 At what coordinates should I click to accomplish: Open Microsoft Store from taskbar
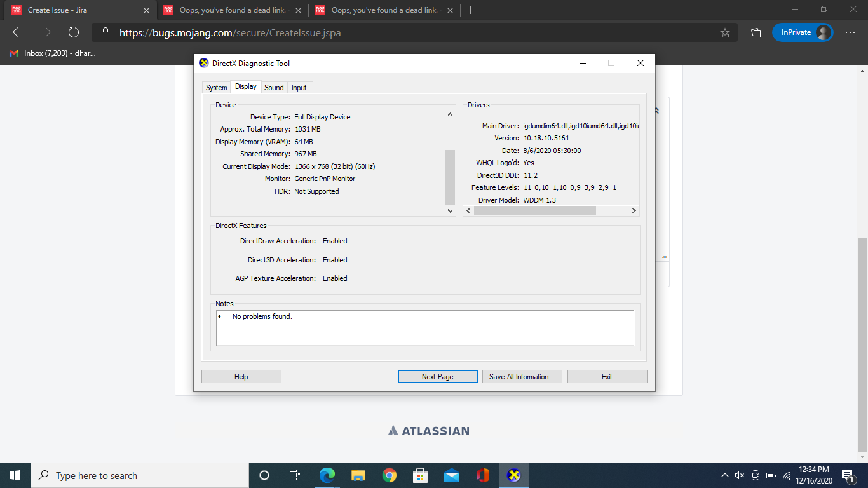(421, 475)
